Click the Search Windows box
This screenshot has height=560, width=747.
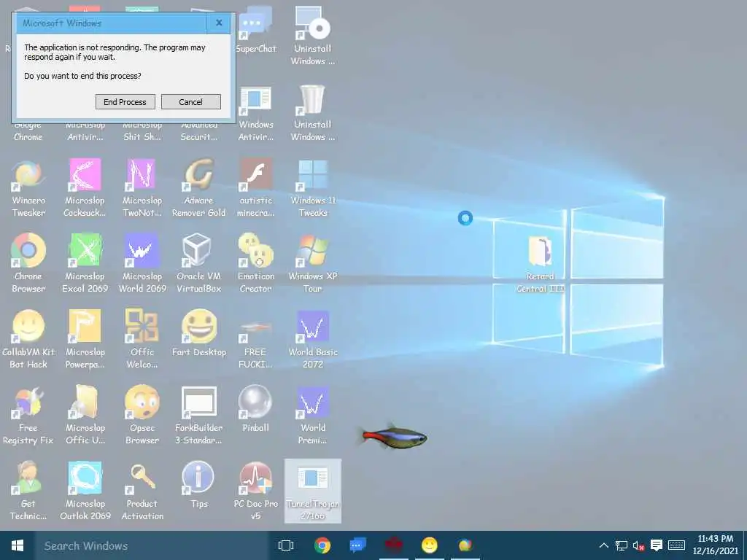coord(152,545)
